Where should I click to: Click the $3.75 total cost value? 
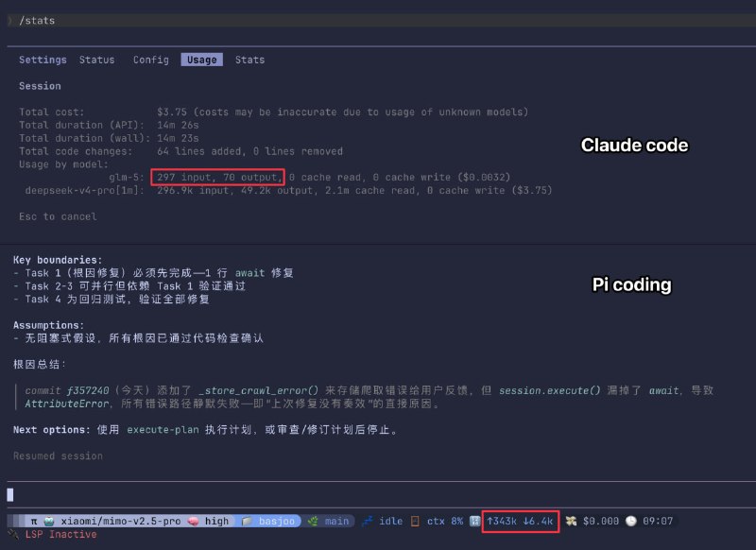click(172, 112)
